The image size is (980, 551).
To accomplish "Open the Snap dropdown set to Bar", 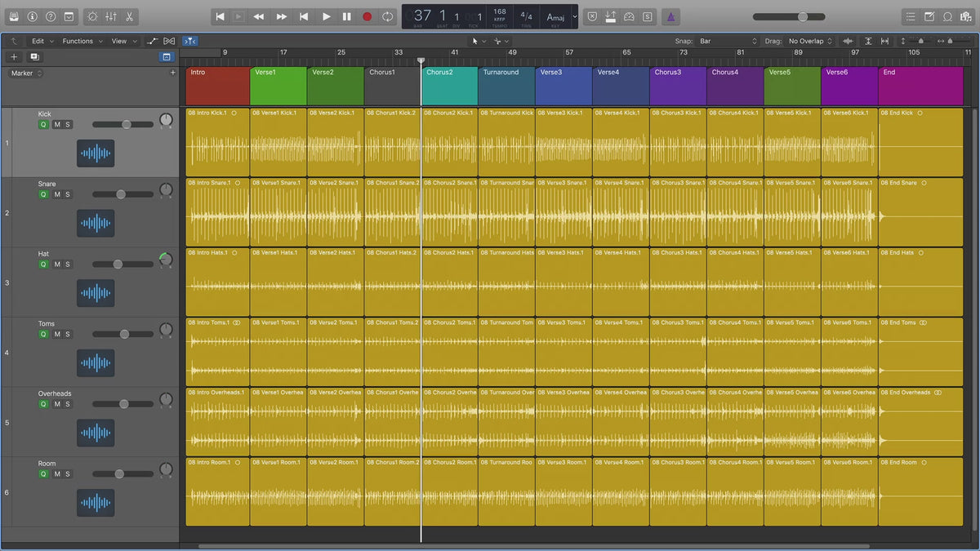I will pyautogui.click(x=728, y=41).
